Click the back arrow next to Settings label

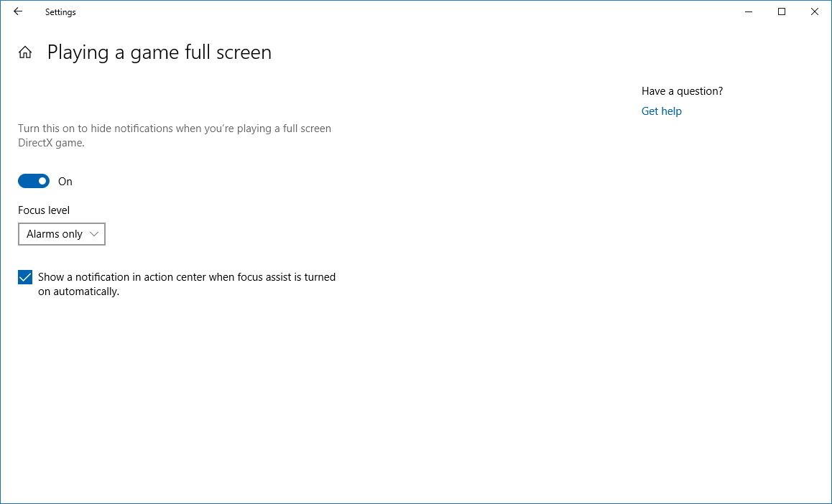pos(17,11)
